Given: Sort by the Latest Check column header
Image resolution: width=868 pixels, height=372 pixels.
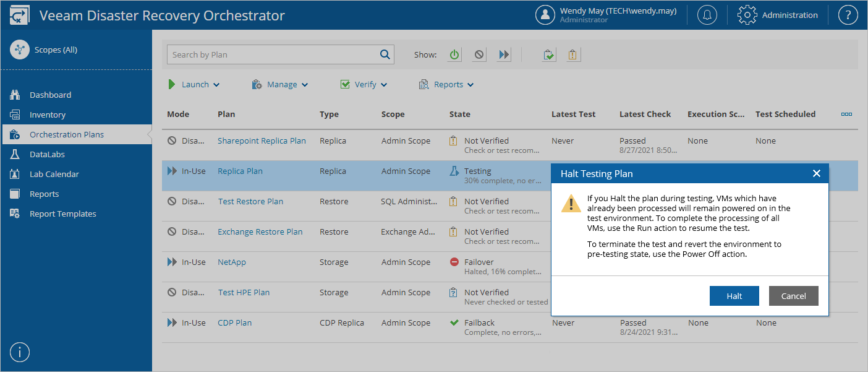Looking at the screenshot, I should tap(645, 114).
